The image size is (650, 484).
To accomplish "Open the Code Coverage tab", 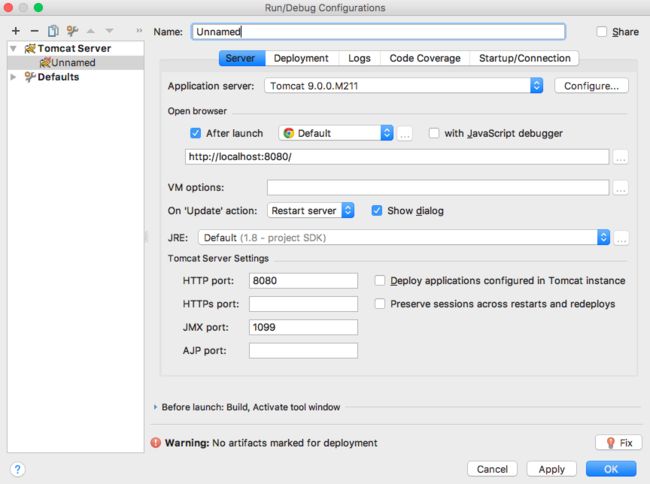I will pyautogui.click(x=425, y=58).
